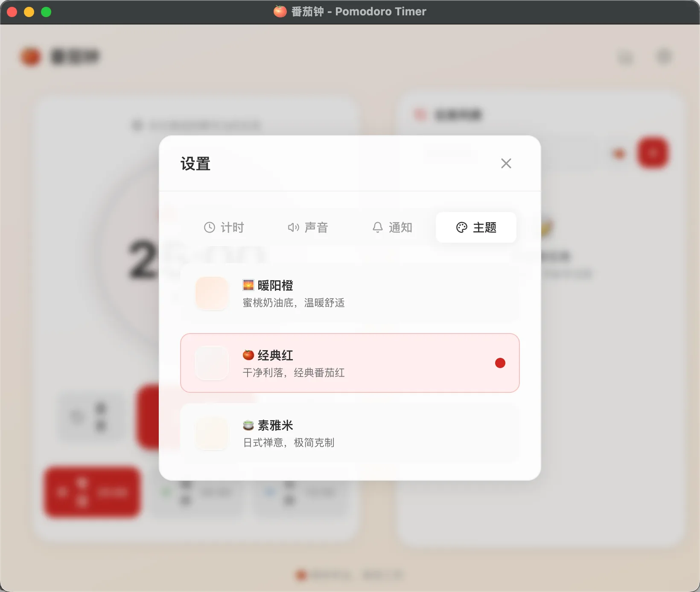Click the 设置 dialog heading
700x592 pixels.
click(x=195, y=164)
